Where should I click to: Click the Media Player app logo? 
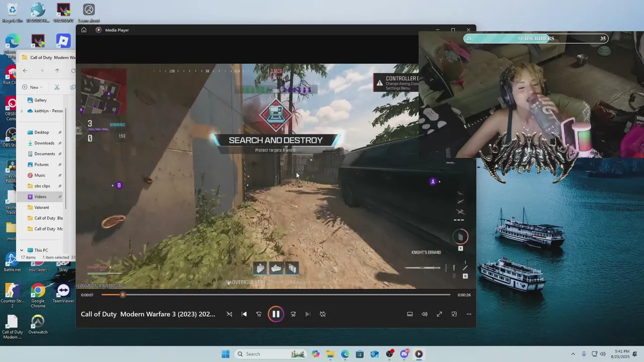(x=99, y=30)
